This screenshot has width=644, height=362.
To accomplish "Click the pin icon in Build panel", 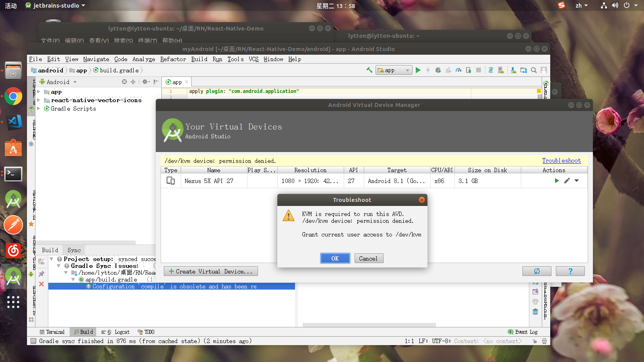I will pos(41,274).
